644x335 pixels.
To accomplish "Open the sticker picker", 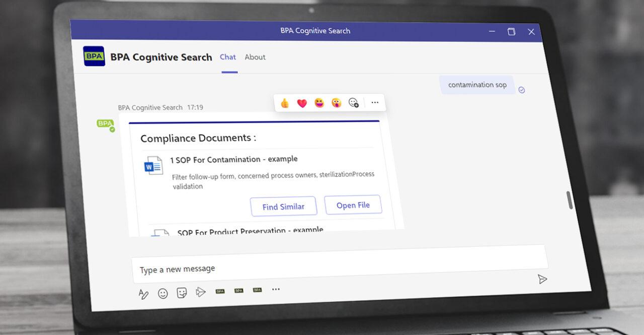I will coord(182,292).
